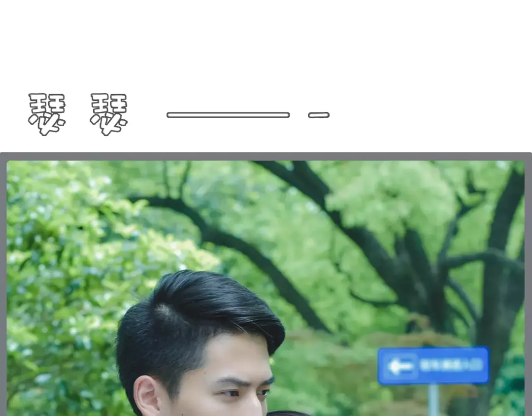Click the blurred text on the blue sign
This screenshot has width=532, height=416.
450,365
